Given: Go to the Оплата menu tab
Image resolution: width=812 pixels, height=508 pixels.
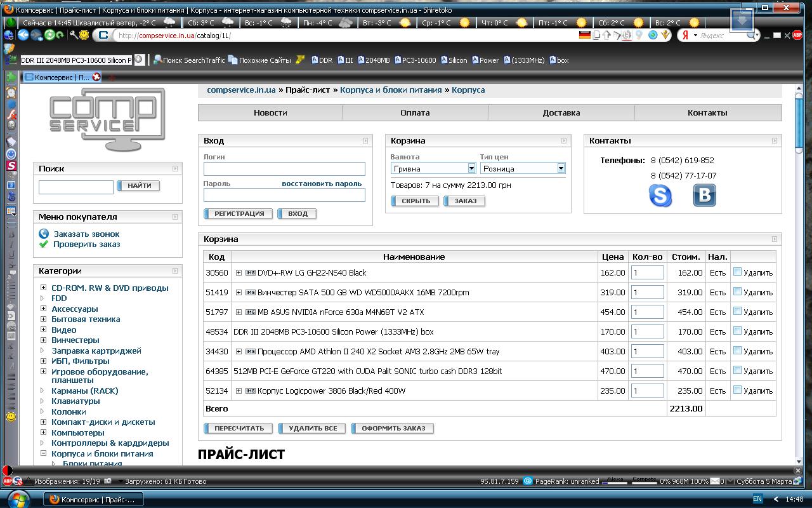Looking at the screenshot, I should coord(415,113).
